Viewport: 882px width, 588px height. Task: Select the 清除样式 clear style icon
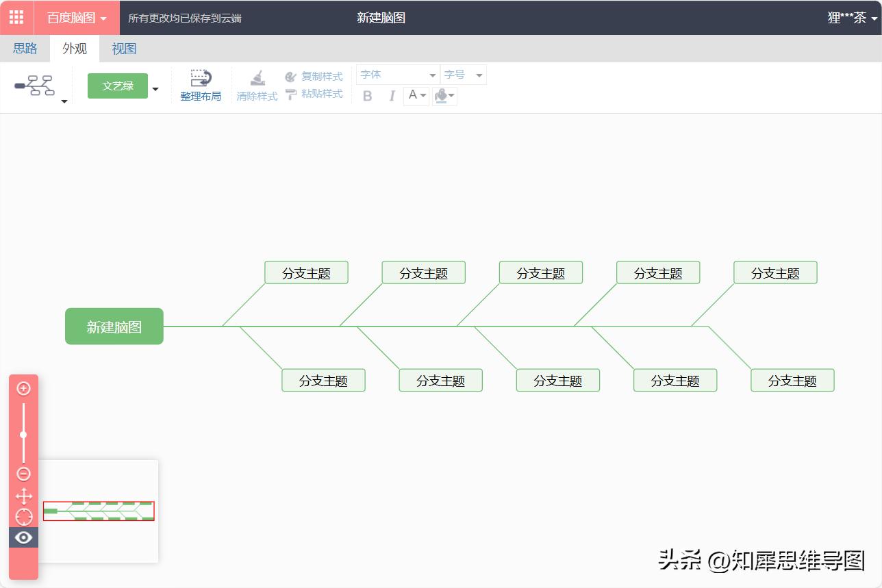tap(256, 79)
